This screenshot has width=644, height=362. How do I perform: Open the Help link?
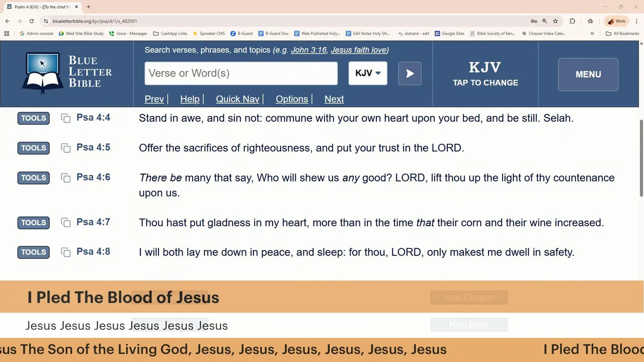(x=190, y=99)
